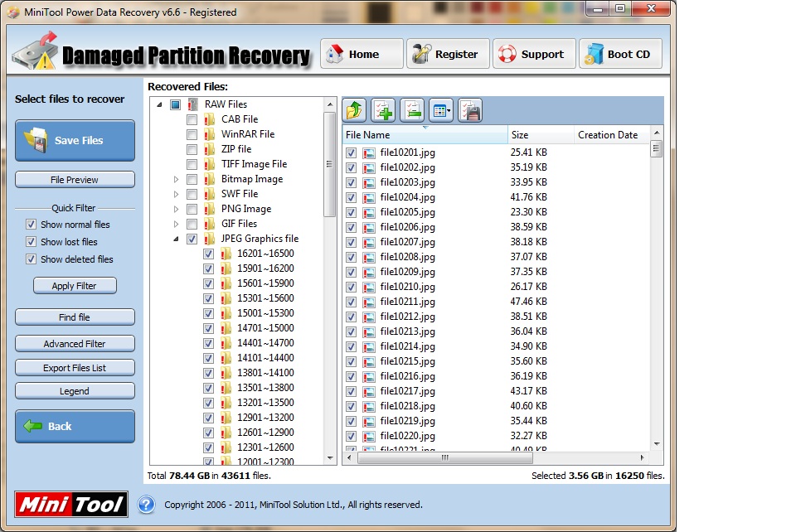Click the TIFF Image File folder icon

209,164
